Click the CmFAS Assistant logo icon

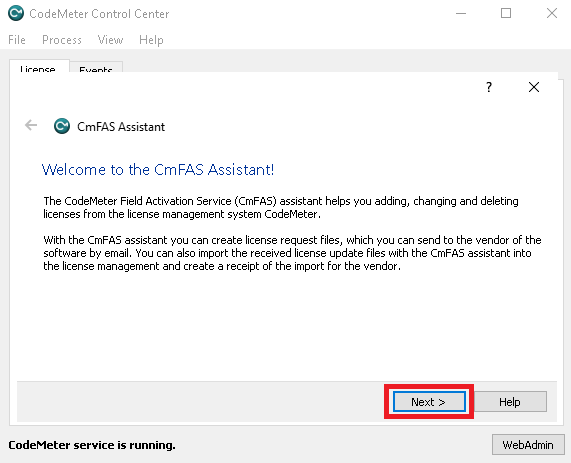(62, 126)
